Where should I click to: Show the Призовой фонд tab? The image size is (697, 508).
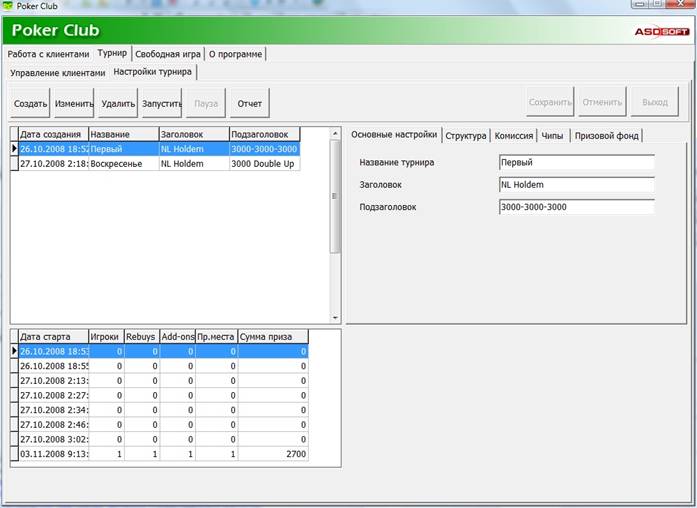point(607,135)
